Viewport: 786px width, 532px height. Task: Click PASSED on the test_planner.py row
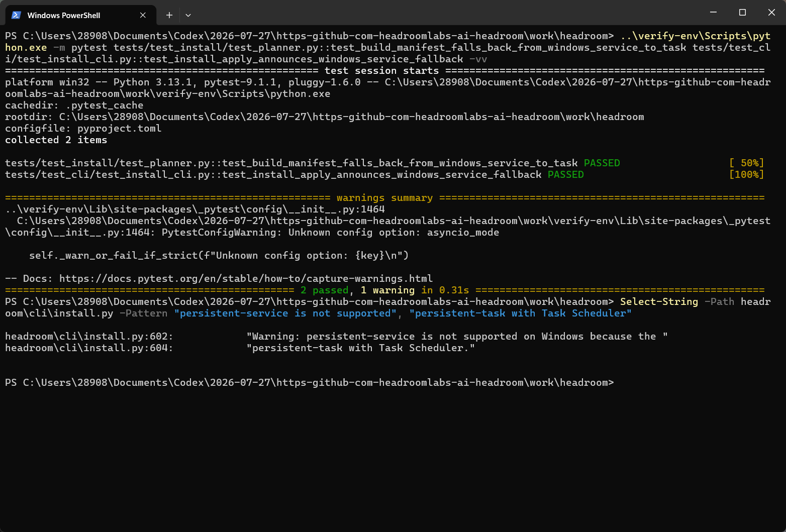click(602, 163)
